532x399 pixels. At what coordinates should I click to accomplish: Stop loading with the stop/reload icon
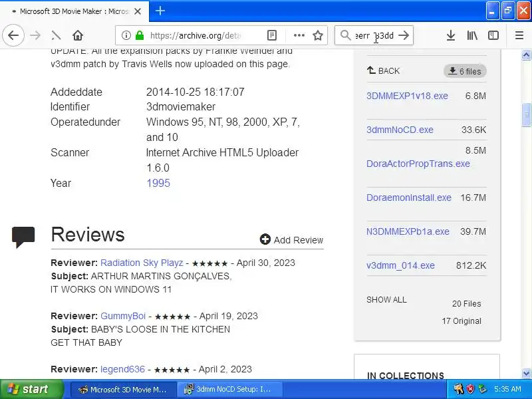[x=56, y=35]
